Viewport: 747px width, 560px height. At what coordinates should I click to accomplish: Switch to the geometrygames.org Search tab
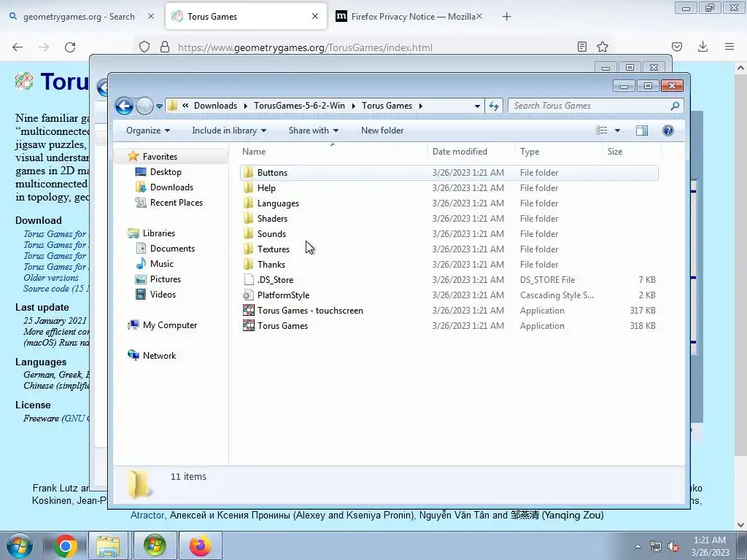(x=79, y=17)
